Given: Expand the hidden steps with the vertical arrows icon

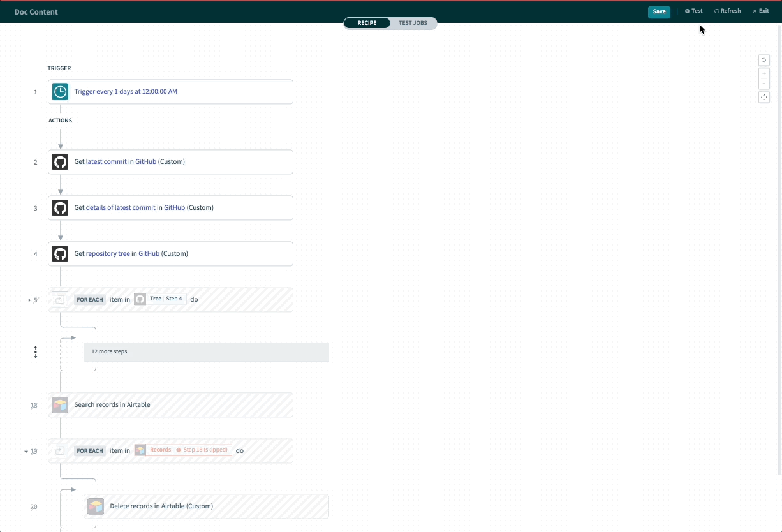Looking at the screenshot, I should pos(36,352).
